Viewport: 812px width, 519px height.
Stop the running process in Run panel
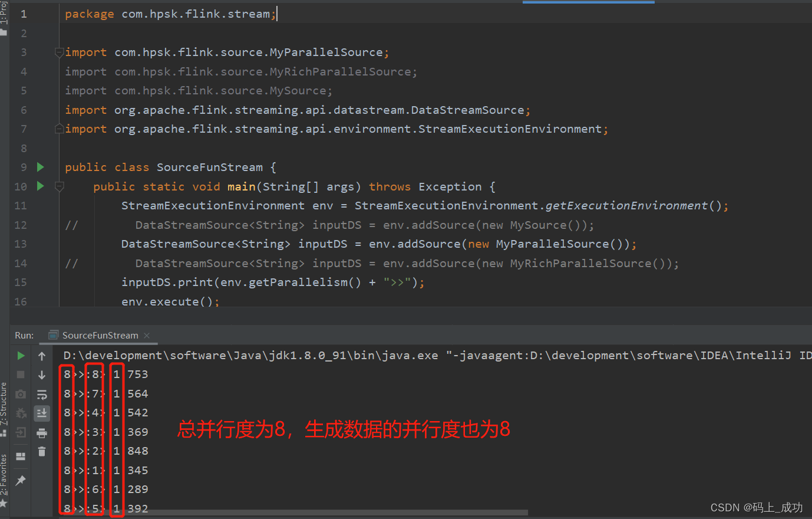pos(21,375)
